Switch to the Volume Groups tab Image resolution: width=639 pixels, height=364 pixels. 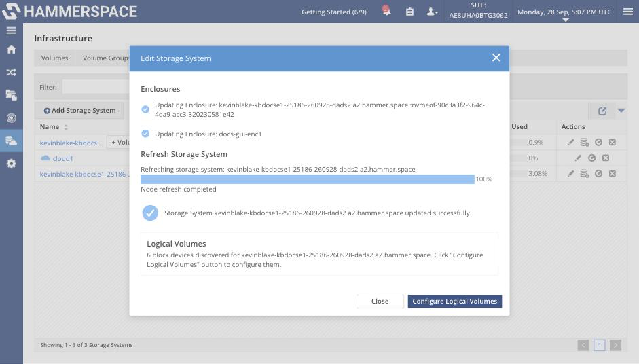click(106, 58)
